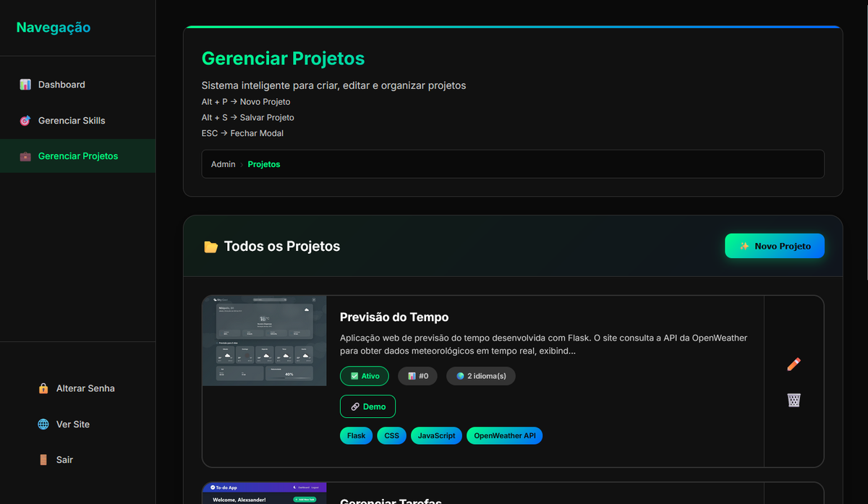Click the checkmark icon in Ativo badge
The image size is (868, 504).
[354, 376]
